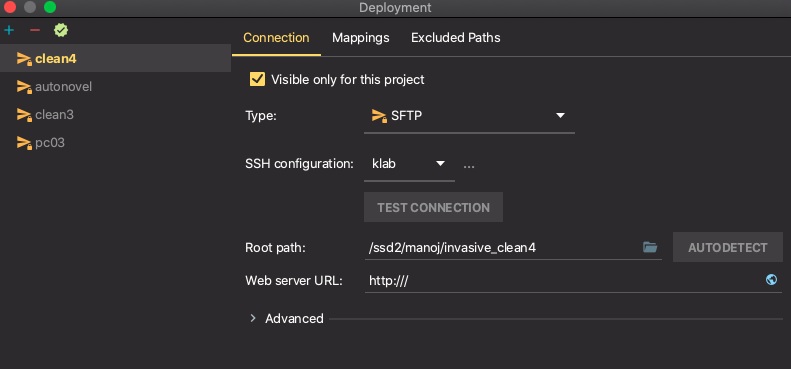Click the SFTP icon beside pc03
The height and width of the screenshot is (369, 791).
tap(24, 143)
